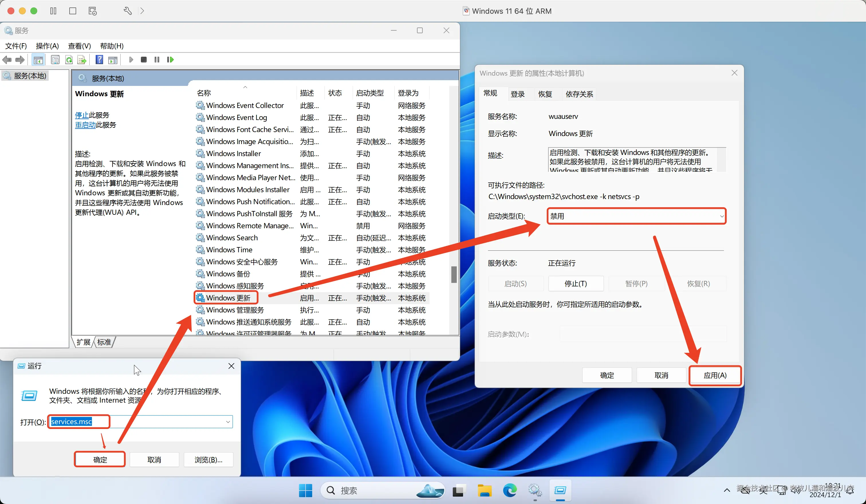866x504 pixels.
Task: Click the 停止(T) button in properties
Action: pos(576,283)
